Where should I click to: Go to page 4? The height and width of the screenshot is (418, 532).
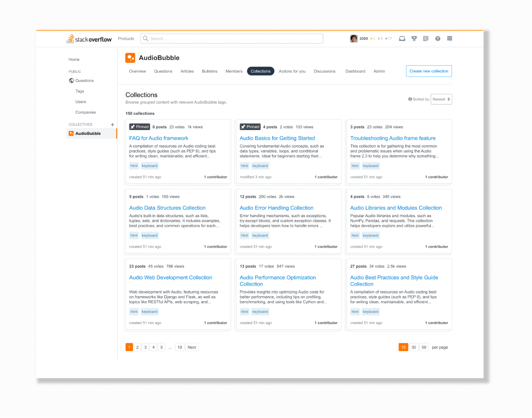point(153,347)
